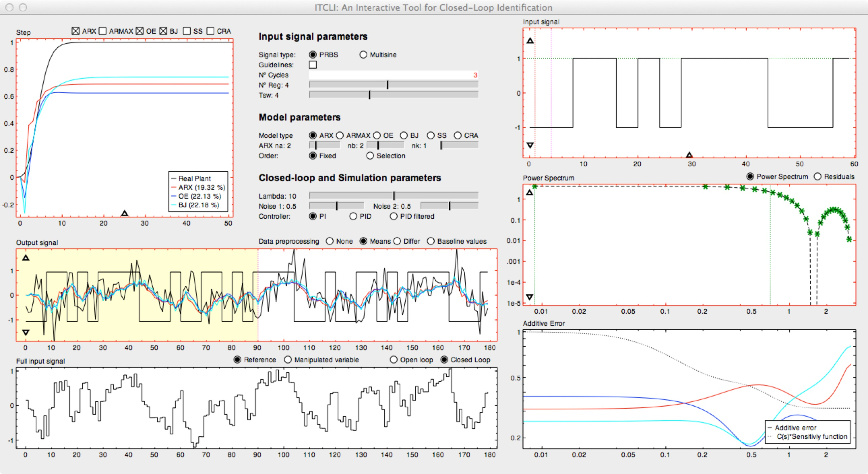
Task: Enable the CRA checkbox above Step plot
Action: tap(211, 31)
